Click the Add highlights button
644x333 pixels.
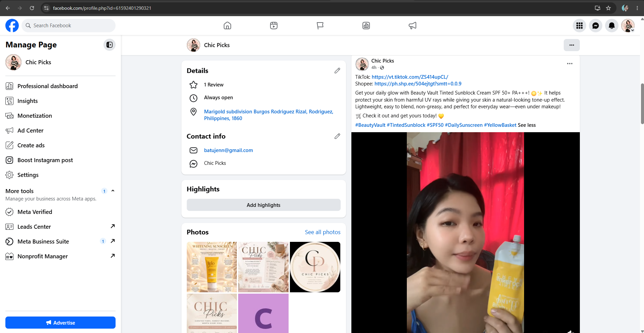pyautogui.click(x=264, y=205)
